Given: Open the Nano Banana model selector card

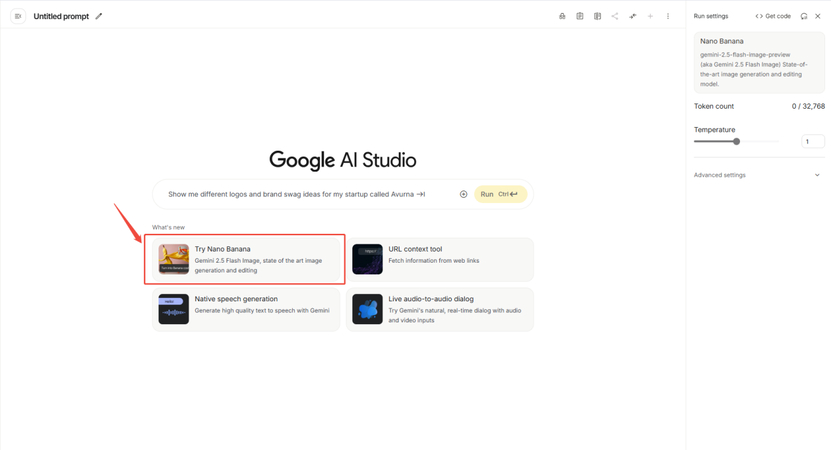Looking at the screenshot, I should coord(759,63).
